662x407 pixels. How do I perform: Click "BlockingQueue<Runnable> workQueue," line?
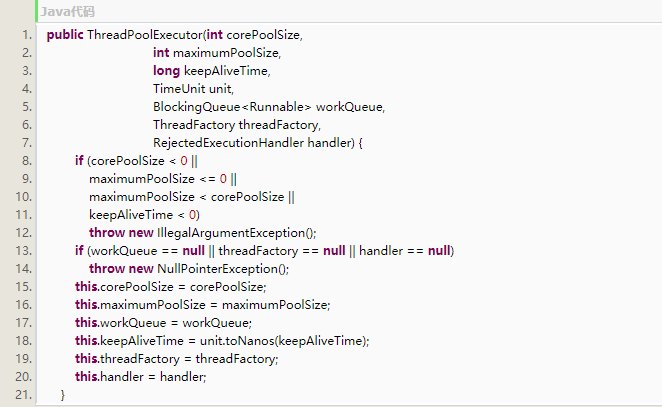269,107
